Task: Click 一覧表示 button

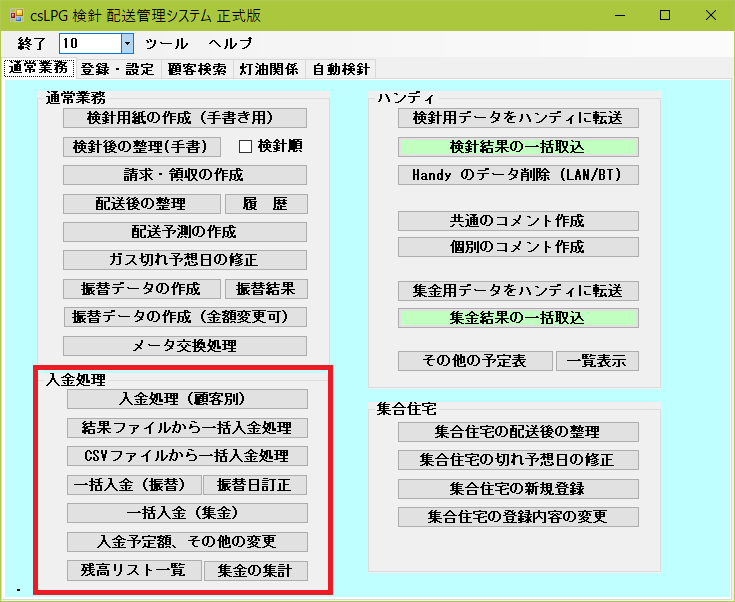Action: coord(597,361)
